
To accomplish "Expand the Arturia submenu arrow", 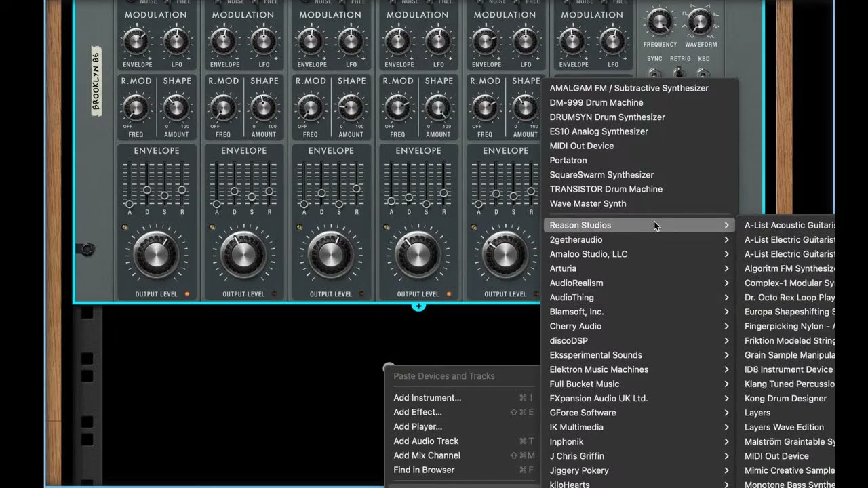I will point(726,268).
